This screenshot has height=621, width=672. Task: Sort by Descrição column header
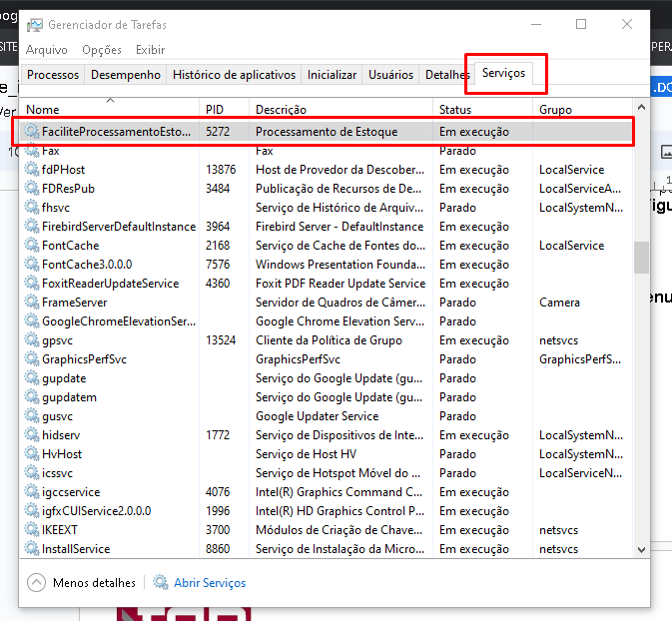pyautogui.click(x=340, y=109)
